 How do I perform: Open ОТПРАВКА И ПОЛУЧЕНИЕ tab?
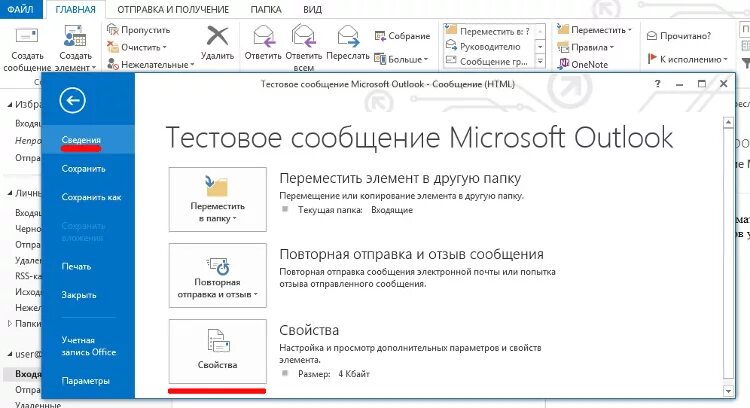(173, 10)
